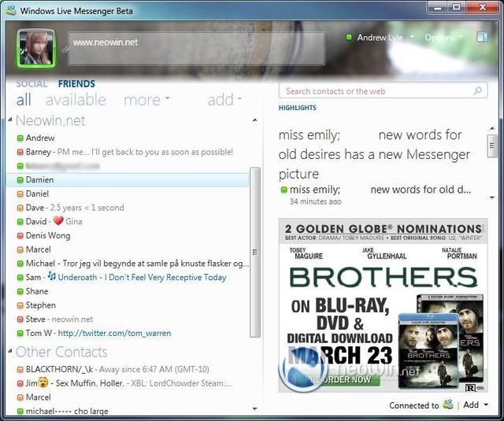The image size is (504, 421).
Task: Click the contact list scroll up arrow
Action: [255, 120]
